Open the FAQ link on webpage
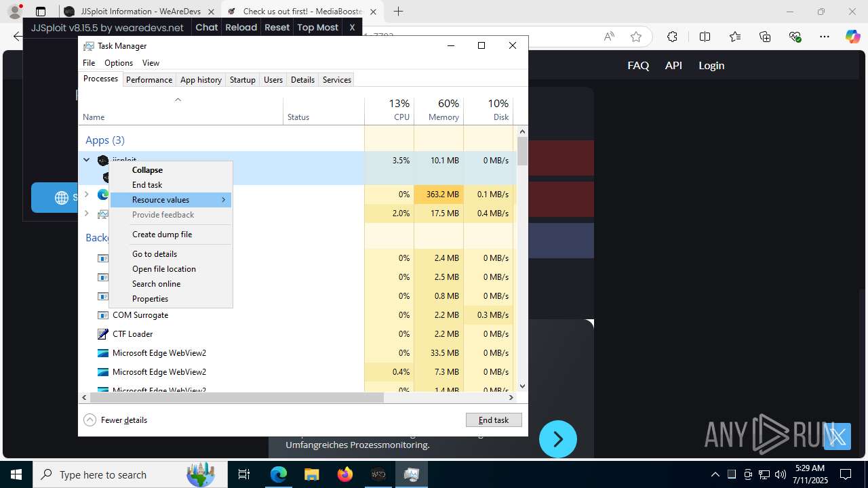 pos(638,66)
